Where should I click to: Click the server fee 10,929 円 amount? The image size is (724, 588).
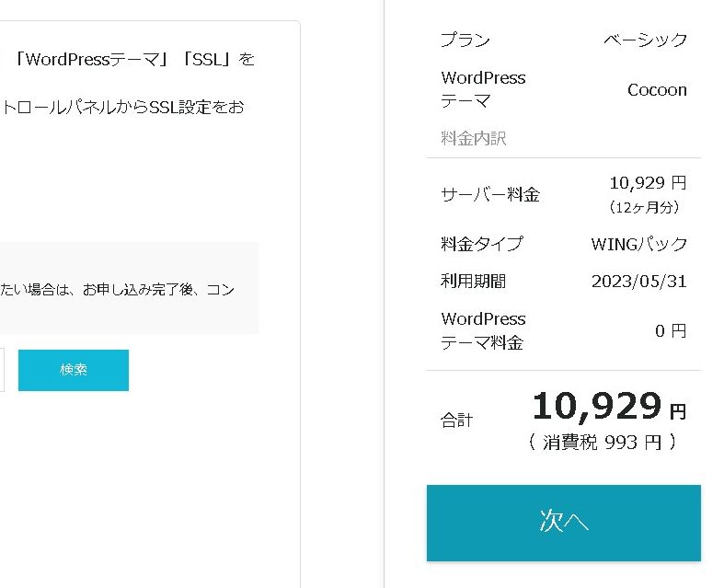tap(648, 183)
